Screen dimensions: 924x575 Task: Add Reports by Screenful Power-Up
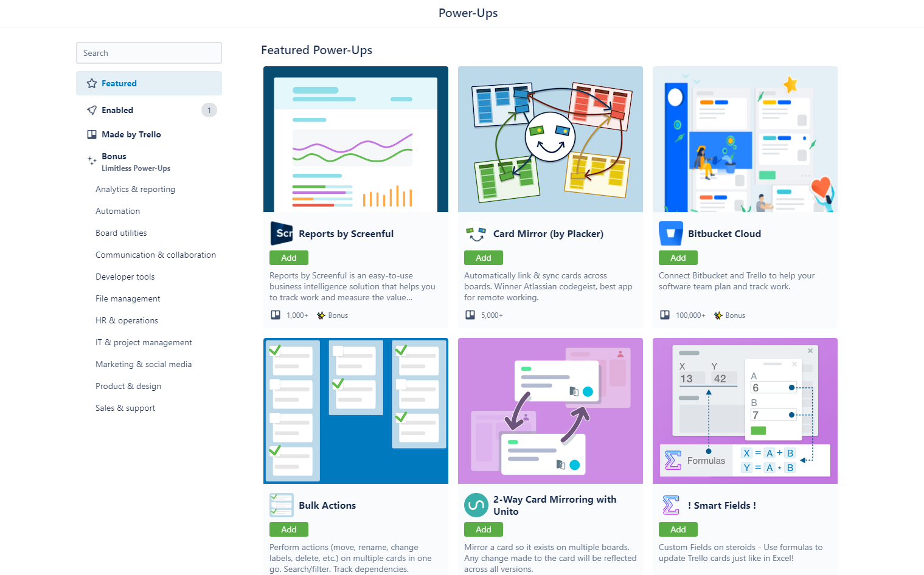coord(289,258)
